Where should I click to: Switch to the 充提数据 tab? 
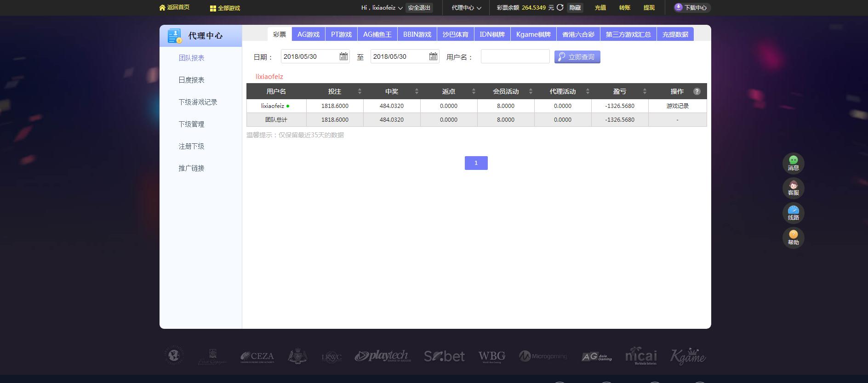point(675,34)
